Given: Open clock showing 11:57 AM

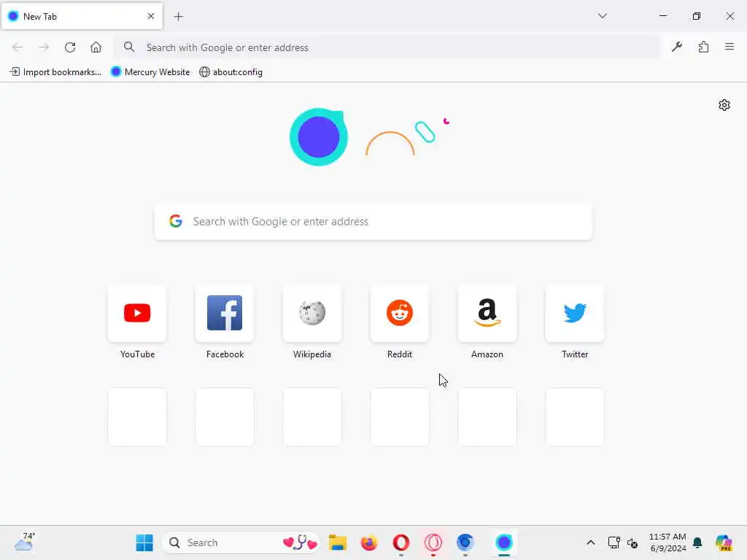Looking at the screenshot, I should pyautogui.click(x=667, y=542).
